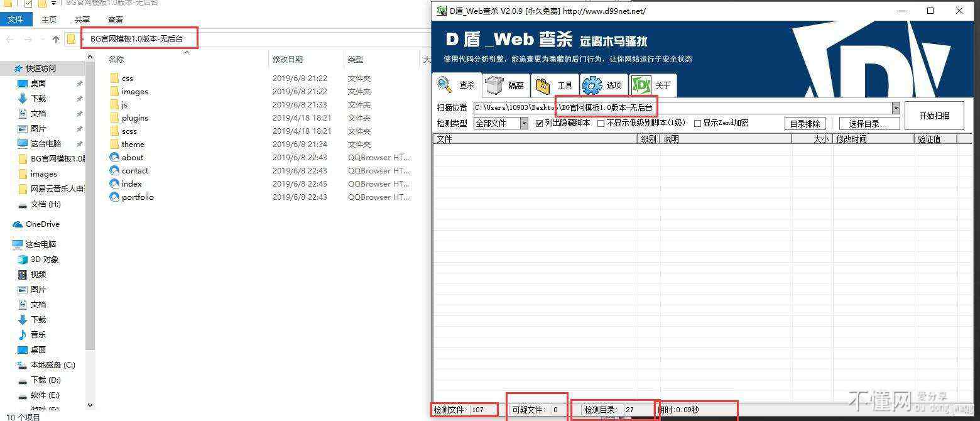Click the 目录排除 exclude directory button
The height and width of the screenshot is (421, 980).
pos(805,124)
